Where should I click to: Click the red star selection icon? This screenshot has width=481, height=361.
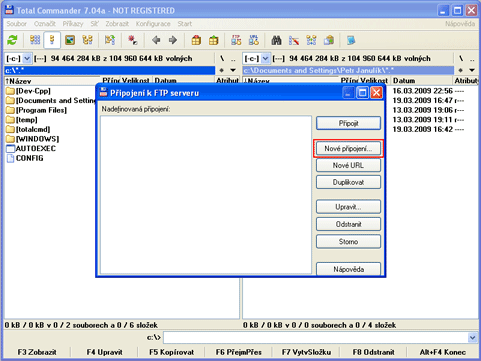(x=133, y=40)
